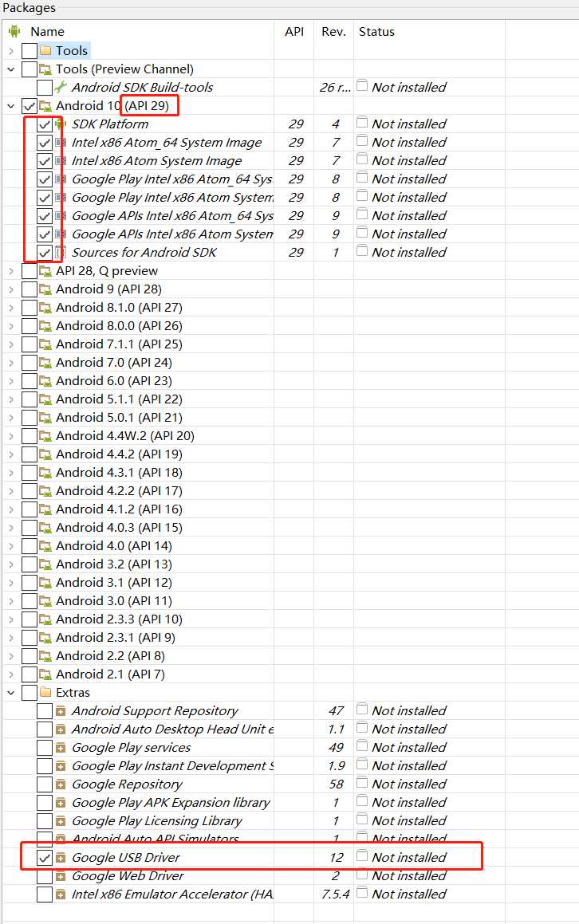Click status icon in Google Play Licensing Library row

[362, 820]
